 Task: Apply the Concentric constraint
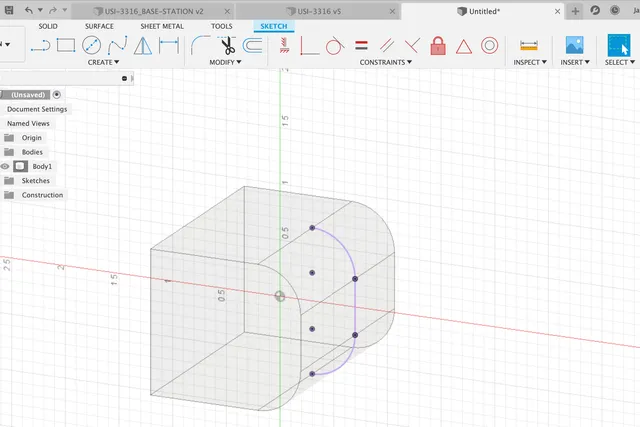pos(489,45)
